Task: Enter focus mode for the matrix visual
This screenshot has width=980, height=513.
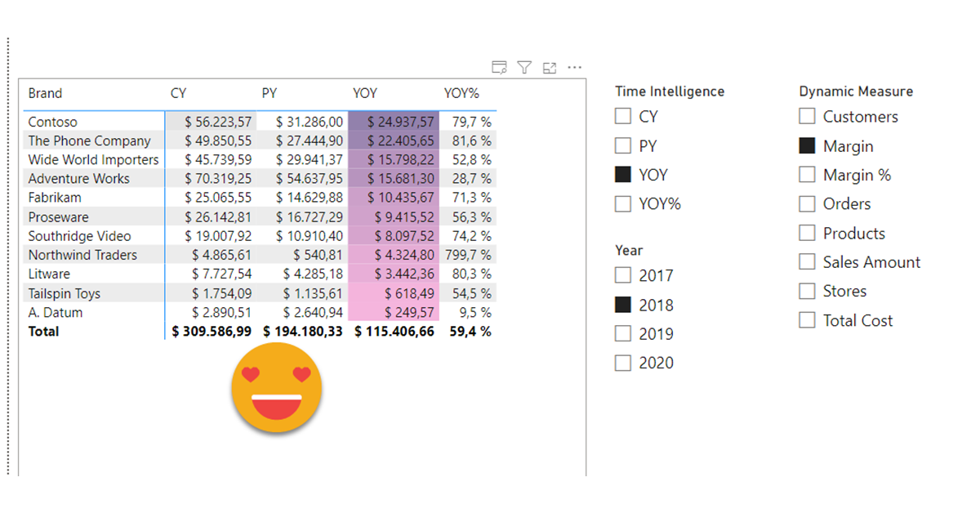Action: (x=549, y=67)
